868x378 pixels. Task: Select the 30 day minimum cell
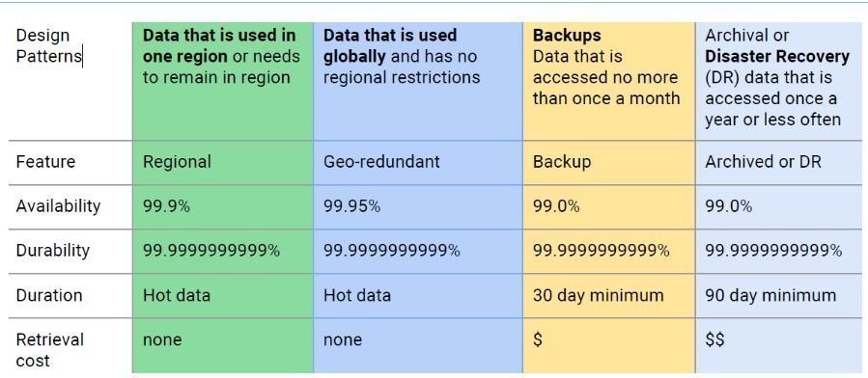coord(609,296)
